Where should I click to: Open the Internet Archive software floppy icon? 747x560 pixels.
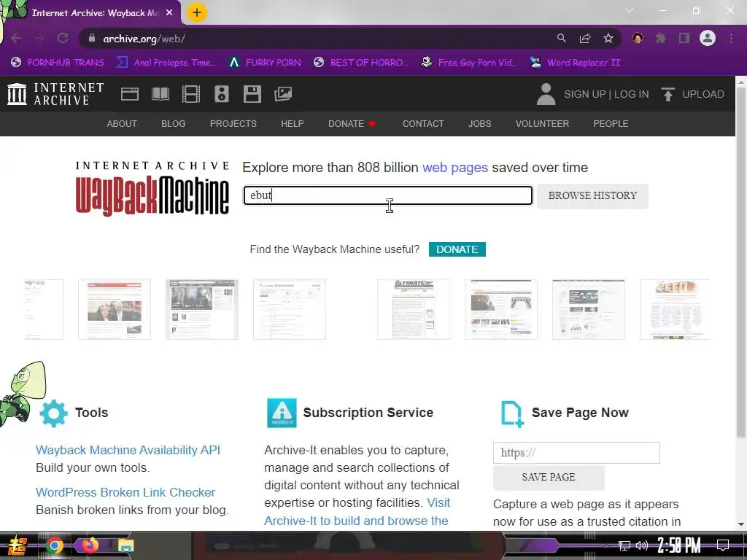(252, 94)
